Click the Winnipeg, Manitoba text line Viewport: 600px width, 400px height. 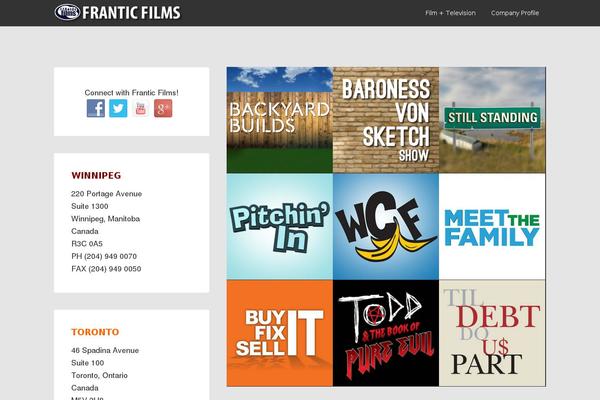click(x=106, y=219)
